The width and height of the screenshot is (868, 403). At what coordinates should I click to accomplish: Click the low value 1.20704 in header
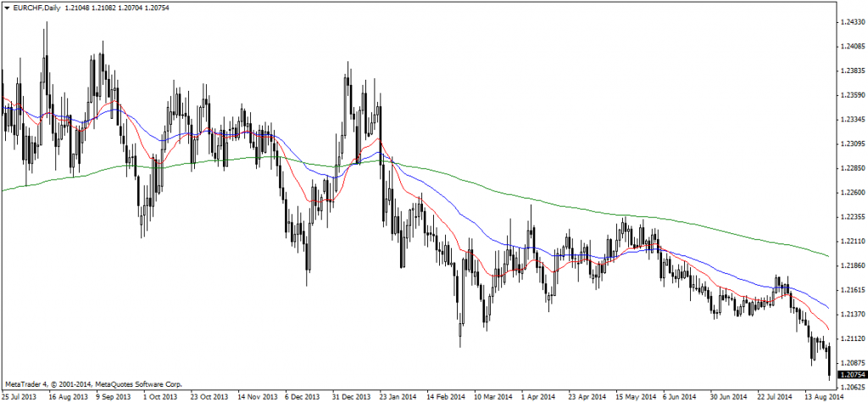(x=129, y=6)
